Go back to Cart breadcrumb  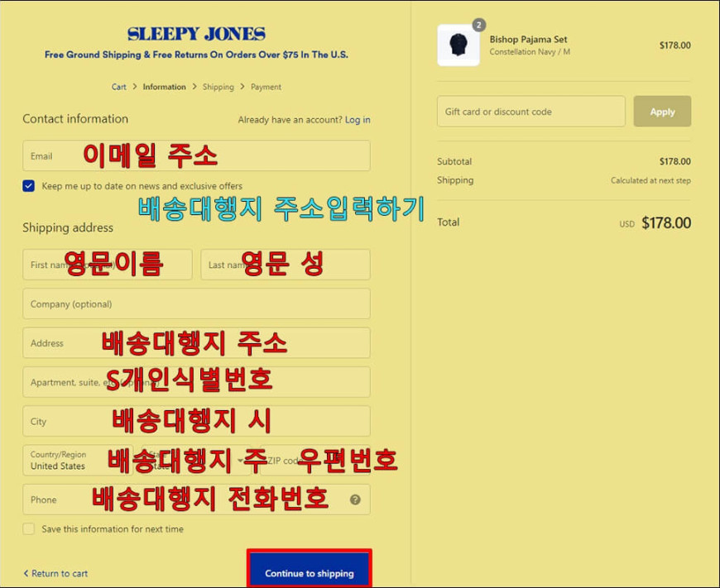point(119,87)
